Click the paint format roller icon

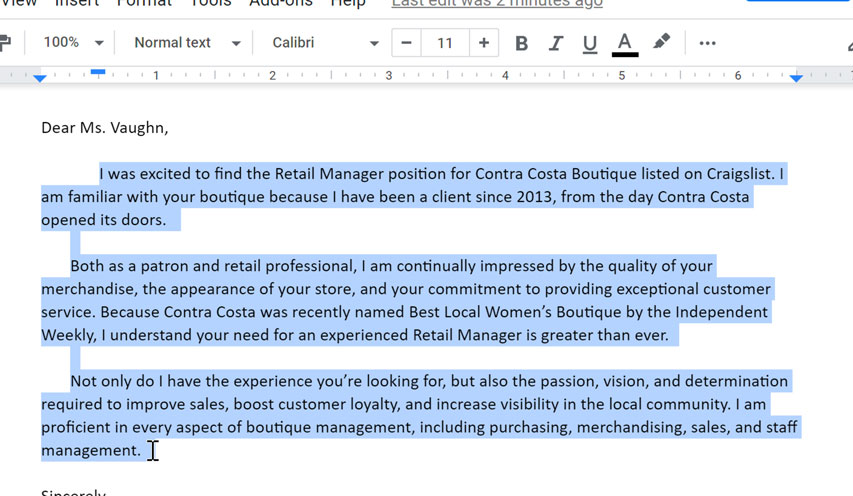[x=5, y=43]
